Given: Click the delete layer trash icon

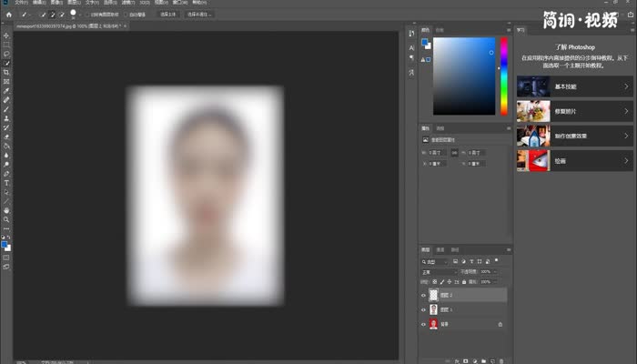Looking at the screenshot, I should click(500, 359).
